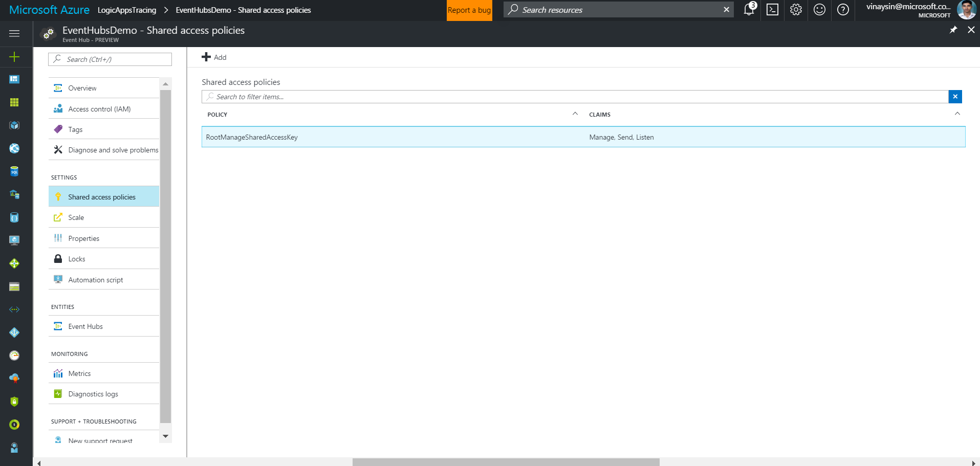Open RootManageSharedAccessKey policy row
Image resolution: width=980 pixels, height=466 pixels.
click(583, 137)
